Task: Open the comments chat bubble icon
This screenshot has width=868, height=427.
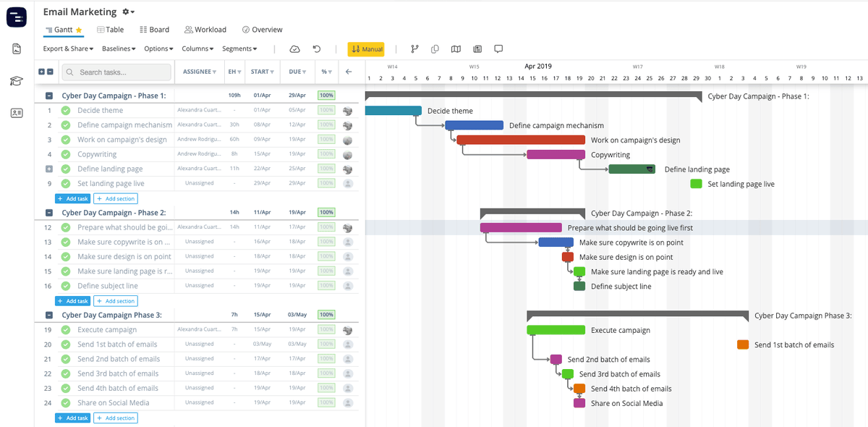Action: click(x=498, y=48)
